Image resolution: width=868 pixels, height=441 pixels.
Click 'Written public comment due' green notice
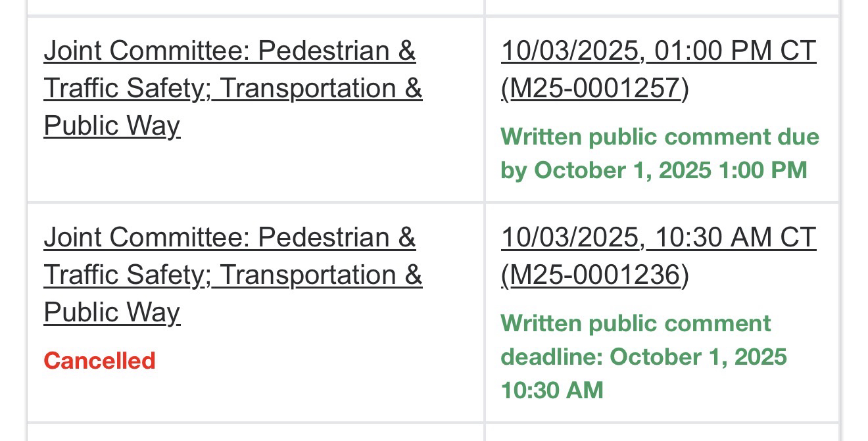click(660, 137)
